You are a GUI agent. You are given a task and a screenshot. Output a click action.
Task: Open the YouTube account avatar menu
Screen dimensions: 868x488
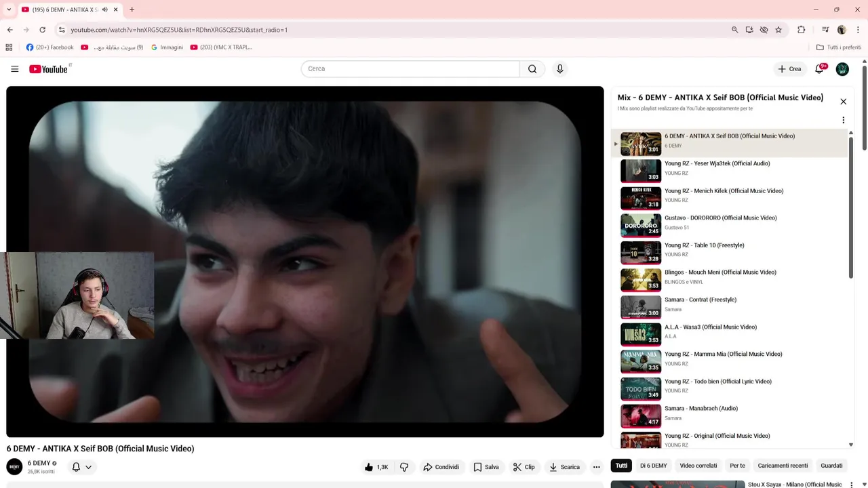[842, 68]
